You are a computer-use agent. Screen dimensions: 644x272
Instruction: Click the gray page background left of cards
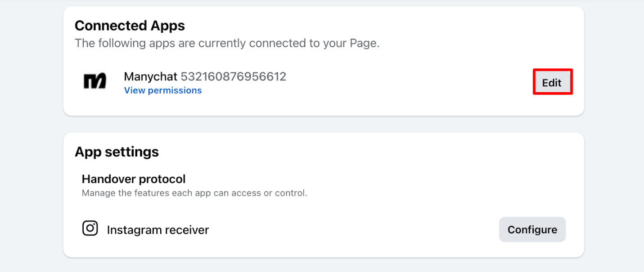(x=31, y=135)
